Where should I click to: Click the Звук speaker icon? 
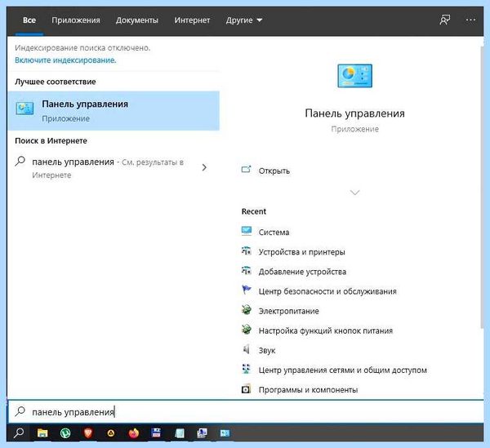(247, 349)
